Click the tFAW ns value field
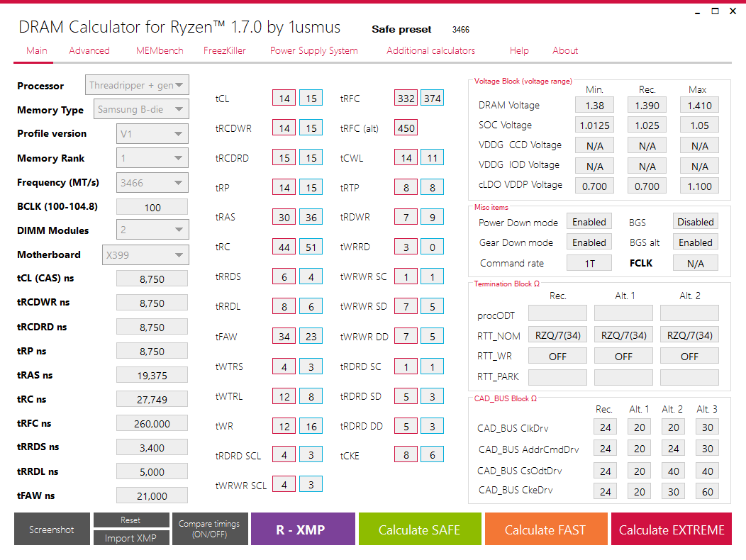The image size is (746, 560). click(152, 495)
